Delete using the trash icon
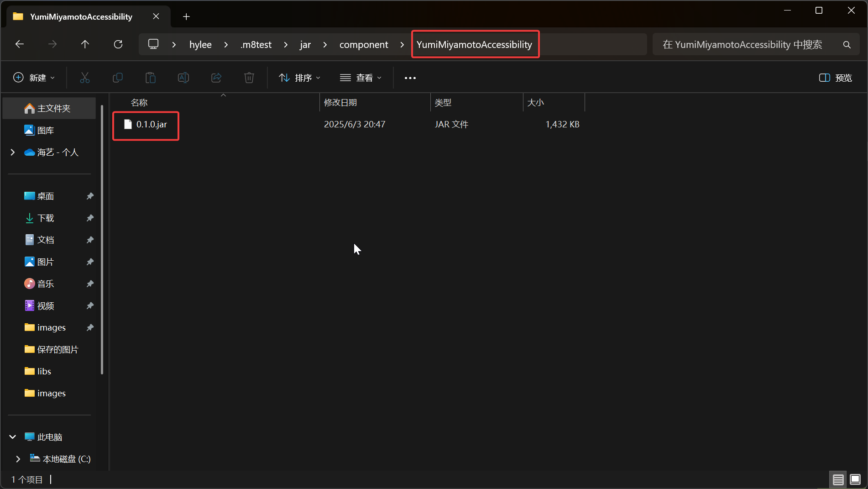The width and height of the screenshot is (868, 489). [x=249, y=78]
